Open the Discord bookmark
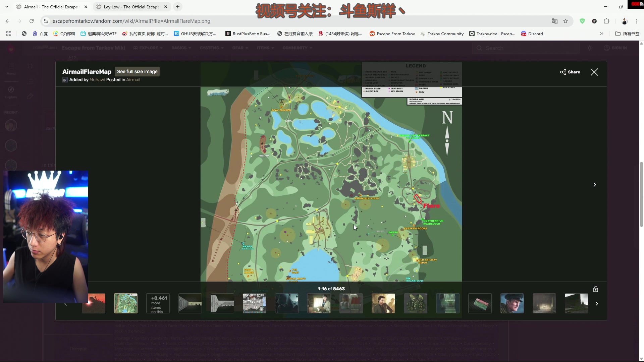 point(532,34)
